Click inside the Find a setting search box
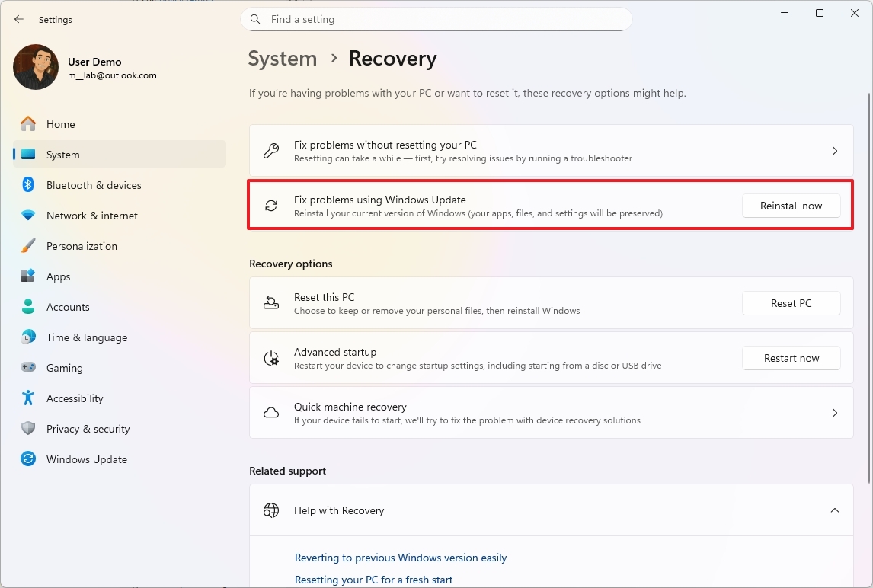The width and height of the screenshot is (873, 588). coord(437,19)
